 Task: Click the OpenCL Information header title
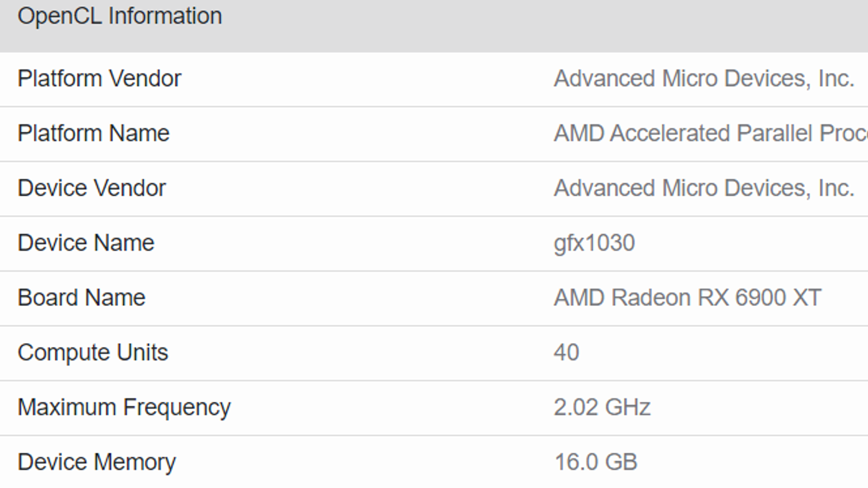coord(119,16)
